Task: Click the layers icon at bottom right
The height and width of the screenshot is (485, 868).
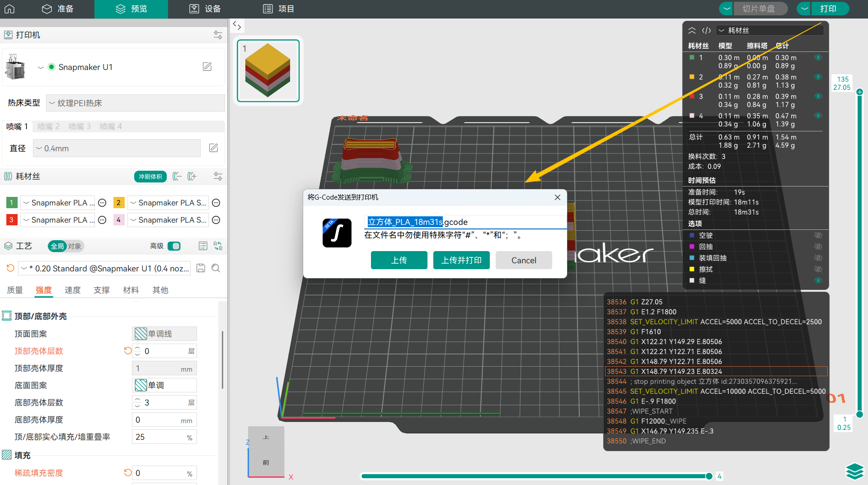Action: 854,471
